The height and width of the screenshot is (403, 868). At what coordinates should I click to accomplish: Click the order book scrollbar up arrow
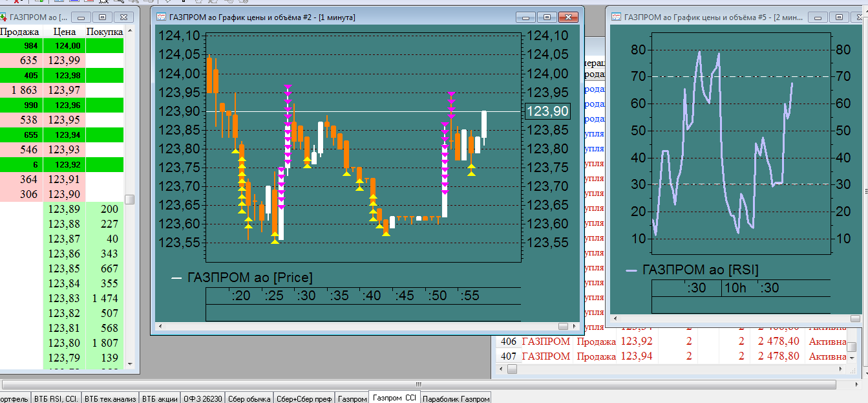(129, 30)
